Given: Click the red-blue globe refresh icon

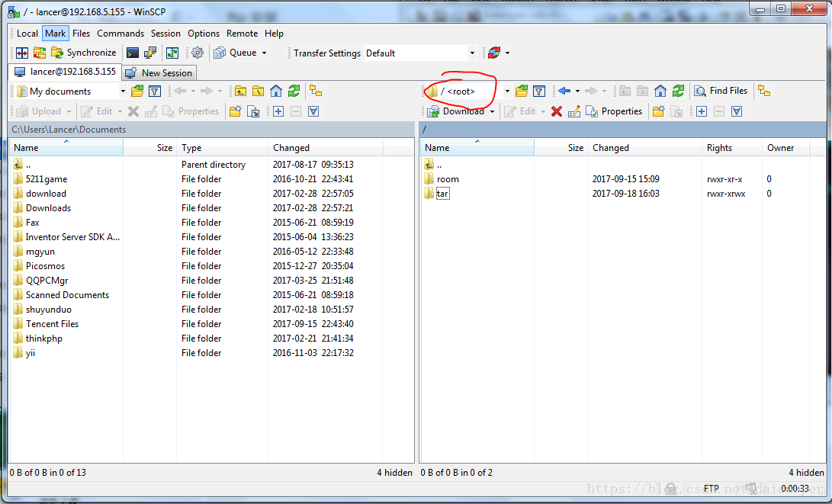Looking at the screenshot, I should tap(494, 53).
